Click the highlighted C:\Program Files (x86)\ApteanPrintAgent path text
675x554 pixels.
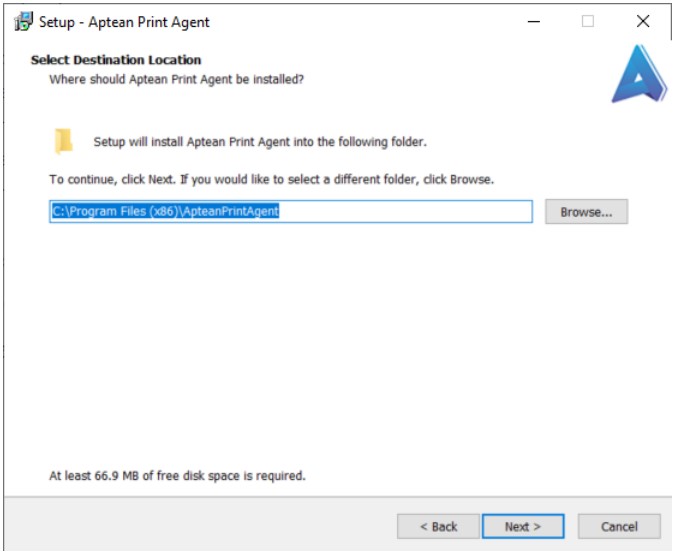click(x=165, y=211)
